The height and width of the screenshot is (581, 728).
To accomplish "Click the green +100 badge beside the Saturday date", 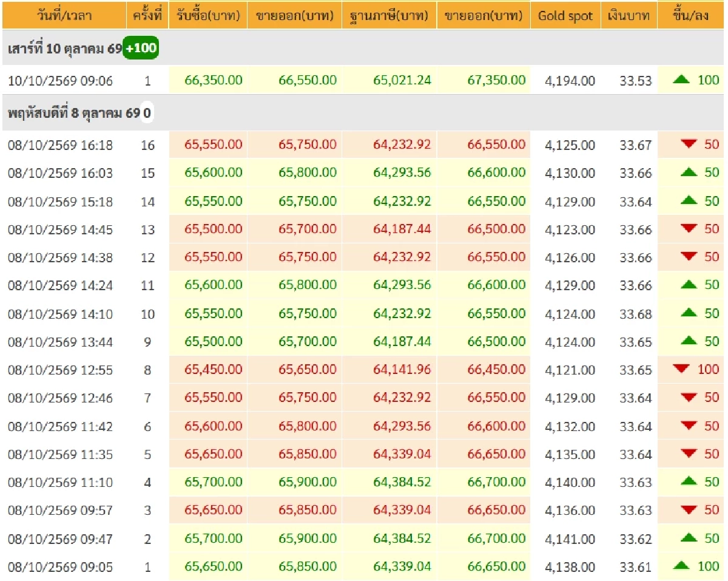I will [x=141, y=48].
